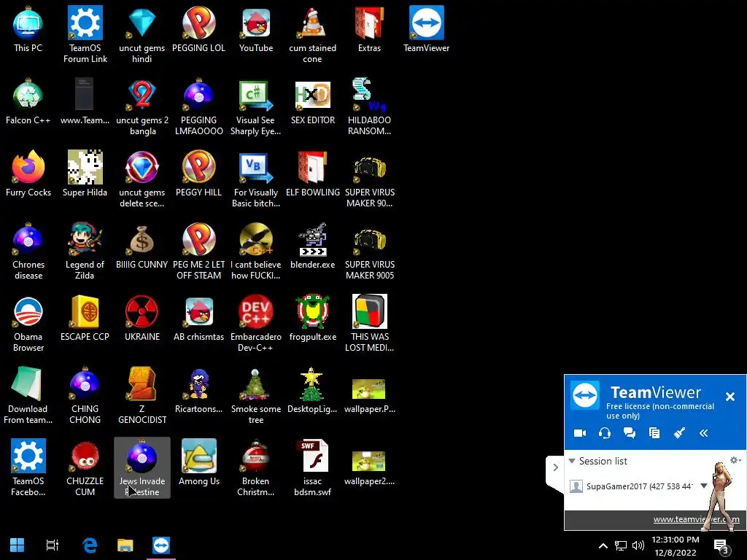Collapse TeamViewer panel with double-arrow icon
Viewport: 747px width, 560px height.
[704, 433]
